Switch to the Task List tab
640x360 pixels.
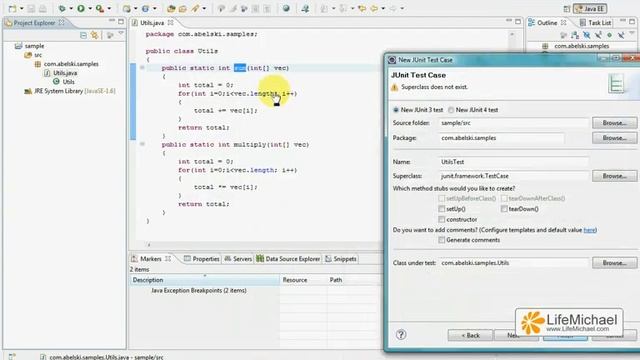[595, 23]
